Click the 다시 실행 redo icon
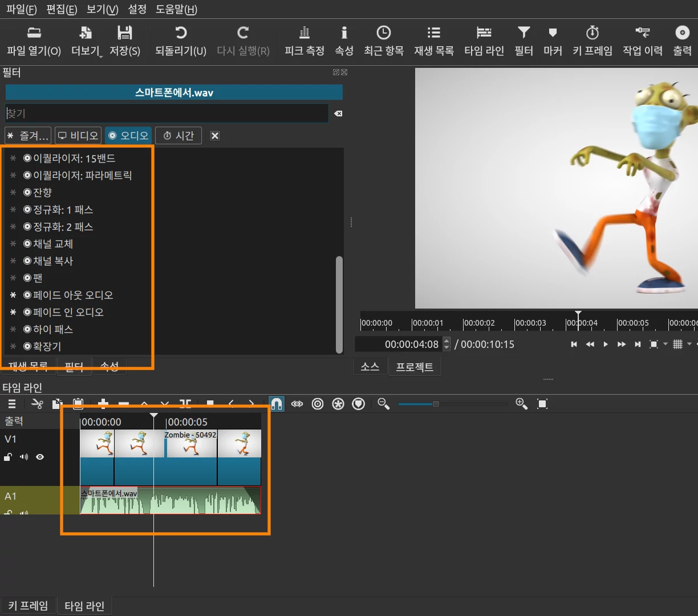 pos(243,40)
